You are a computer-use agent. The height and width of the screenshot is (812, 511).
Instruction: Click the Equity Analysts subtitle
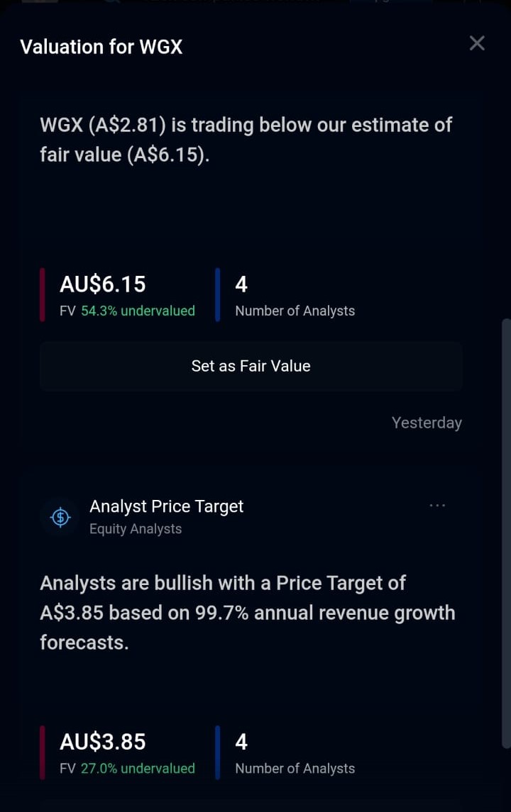[x=136, y=529]
